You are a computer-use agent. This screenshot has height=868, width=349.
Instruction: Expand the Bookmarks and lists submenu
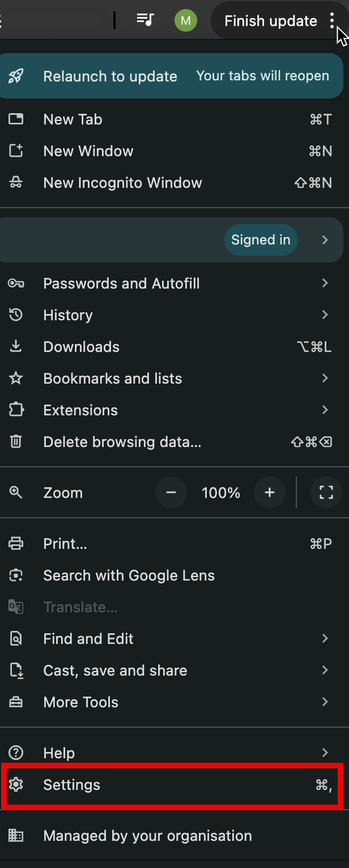325,378
